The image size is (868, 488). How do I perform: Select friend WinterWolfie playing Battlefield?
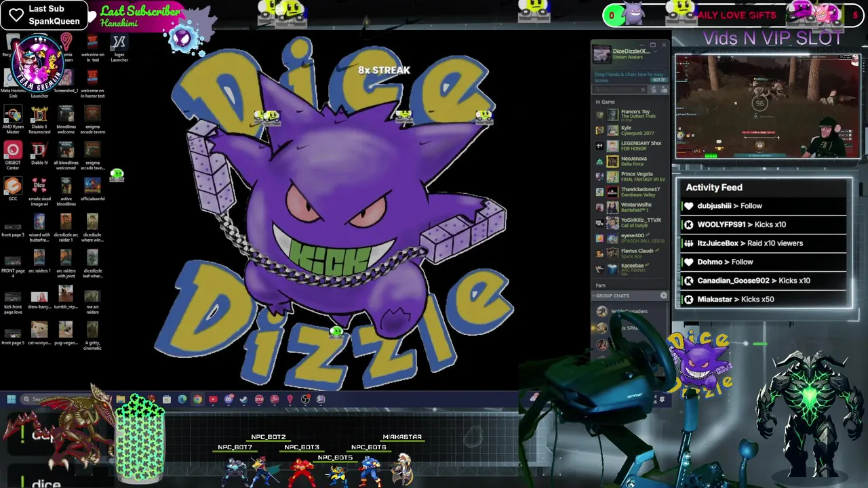pyautogui.click(x=631, y=207)
